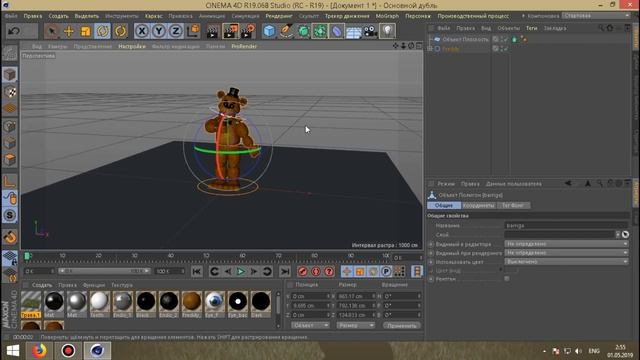The width and height of the screenshot is (640, 360).
Task: Open the purple deformer icon
Action: [337, 31]
